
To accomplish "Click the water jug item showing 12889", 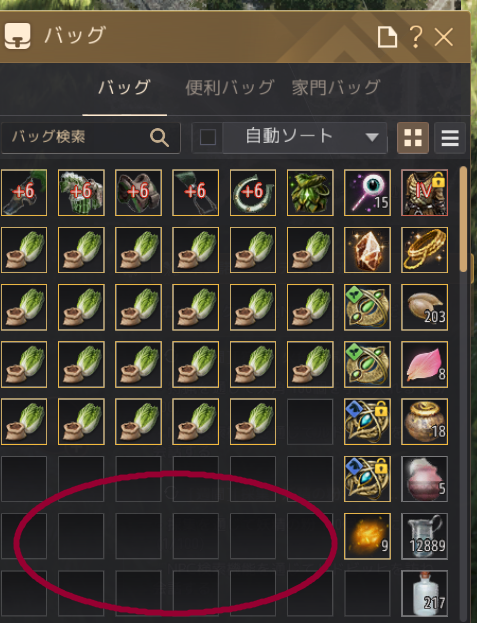I will (425, 536).
